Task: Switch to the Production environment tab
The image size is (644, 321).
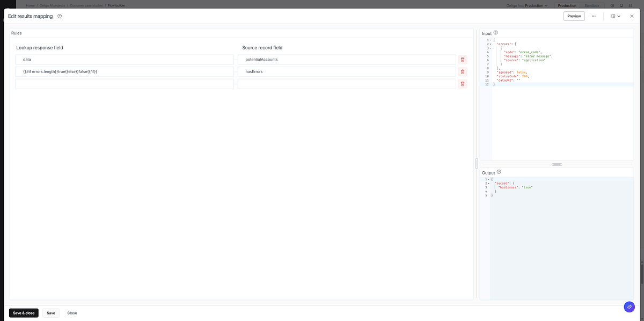Action: coord(567,5)
